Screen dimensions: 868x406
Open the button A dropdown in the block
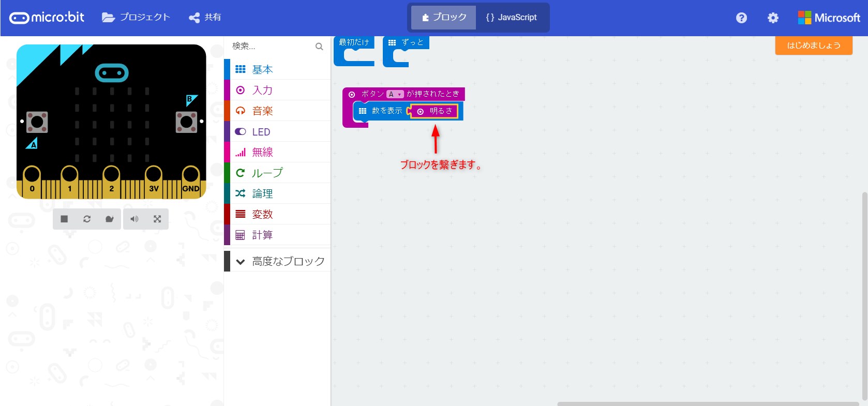point(395,94)
